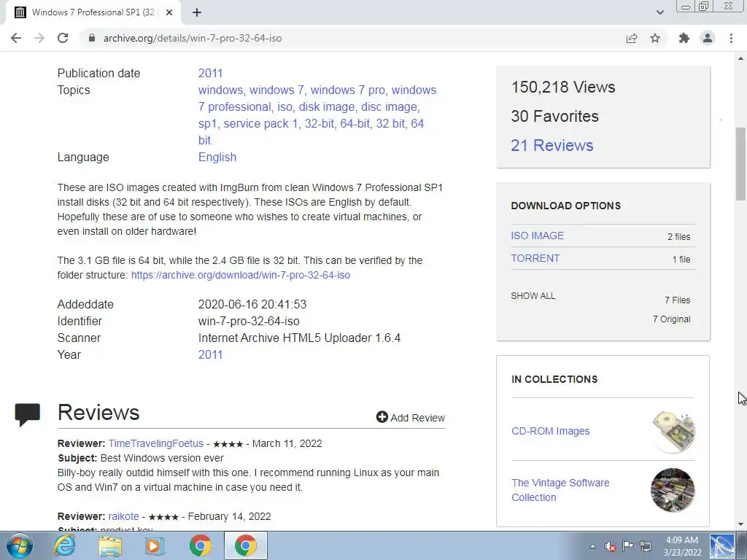747x560 pixels.
Task: Click the first Chrome taskbar icon
Action: tap(200, 545)
